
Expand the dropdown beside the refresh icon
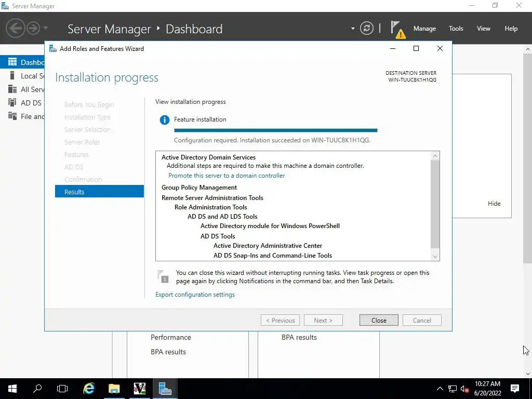click(353, 29)
